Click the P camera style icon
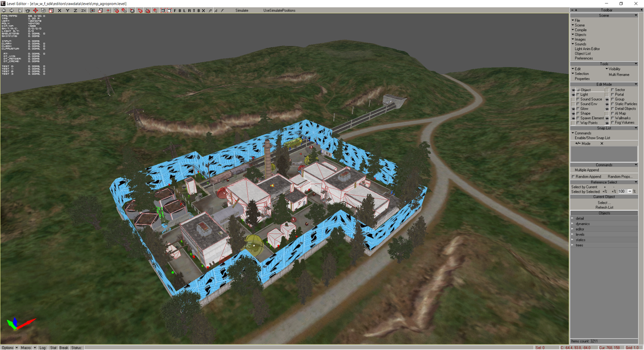 coord(210,10)
